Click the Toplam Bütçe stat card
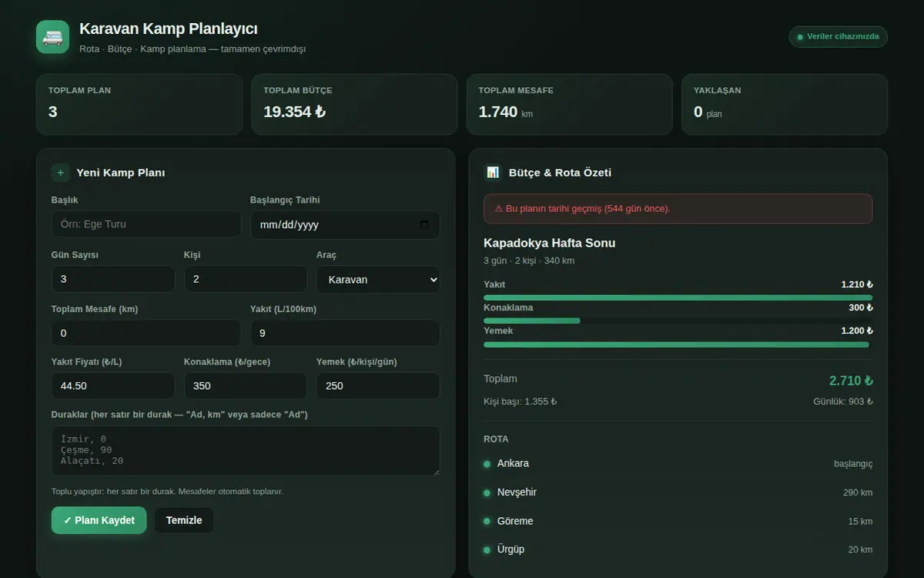 (x=354, y=104)
